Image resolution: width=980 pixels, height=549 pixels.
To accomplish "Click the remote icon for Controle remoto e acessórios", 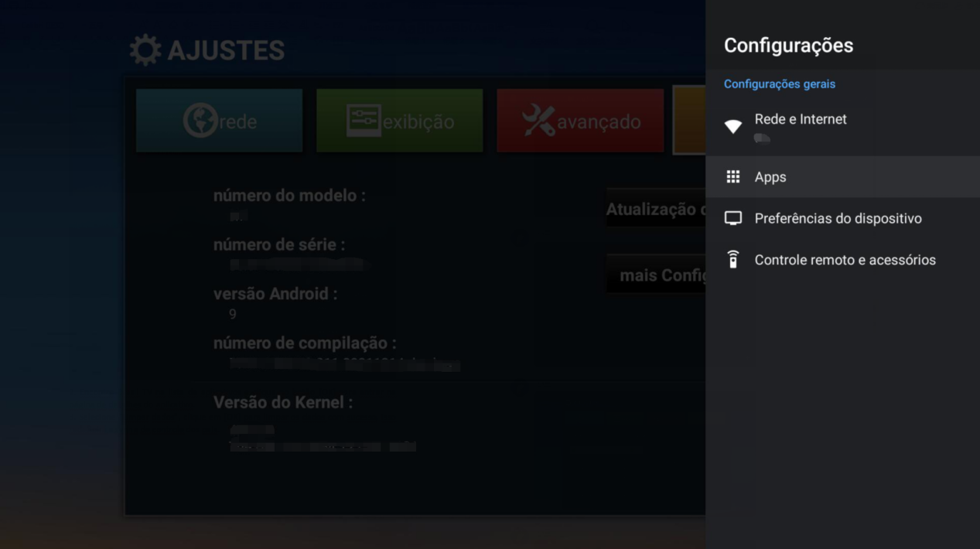I will pyautogui.click(x=732, y=259).
